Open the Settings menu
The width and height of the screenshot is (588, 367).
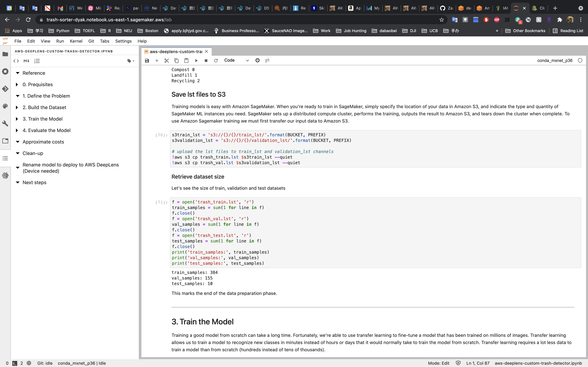tap(123, 41)
